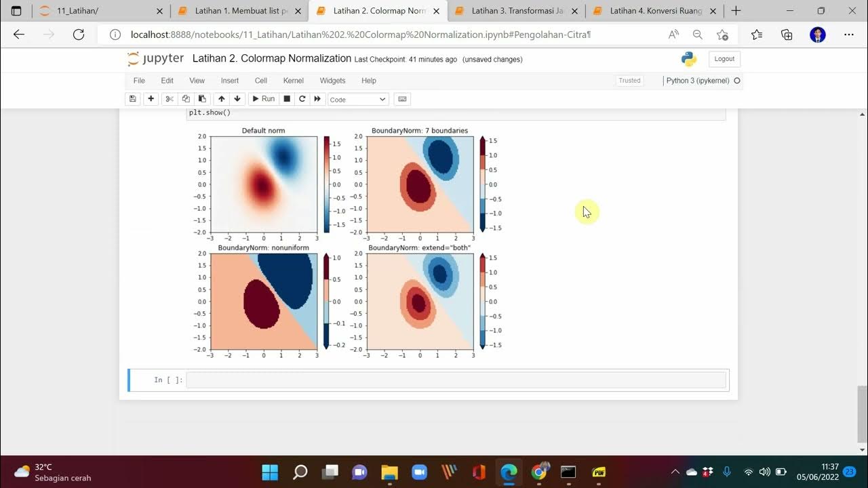Open the tab actions menu icon
The height and width of the screenshot is (488, 868).
point(16,11)
